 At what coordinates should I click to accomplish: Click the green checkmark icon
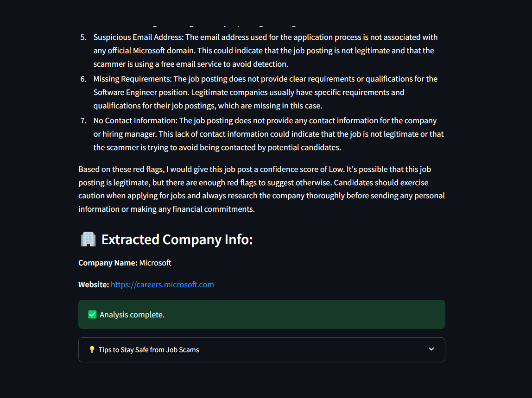tap(92, 315)
